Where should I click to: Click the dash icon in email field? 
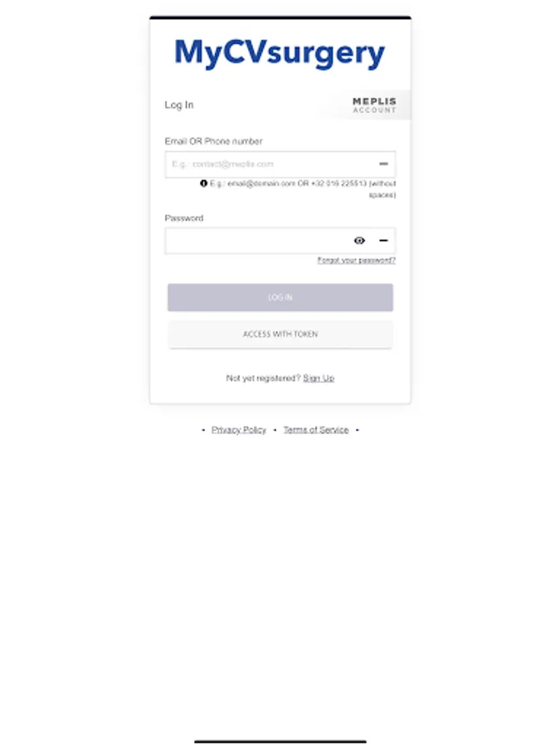coord(383,164)
